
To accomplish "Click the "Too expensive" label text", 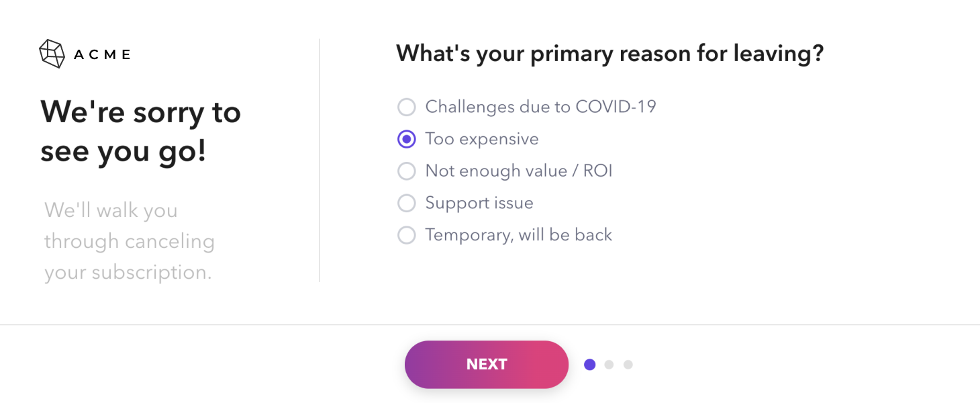I will coord(482,139).
